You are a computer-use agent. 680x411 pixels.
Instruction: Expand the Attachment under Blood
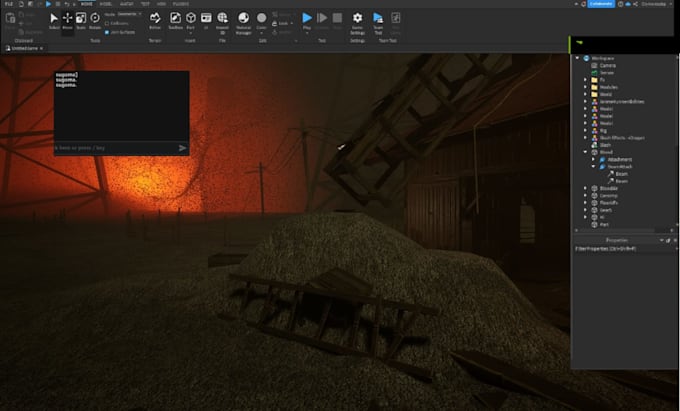(593, 160)
